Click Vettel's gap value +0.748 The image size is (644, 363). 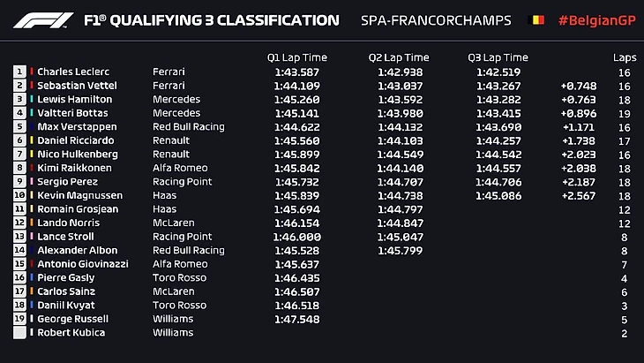coord(579,86)
